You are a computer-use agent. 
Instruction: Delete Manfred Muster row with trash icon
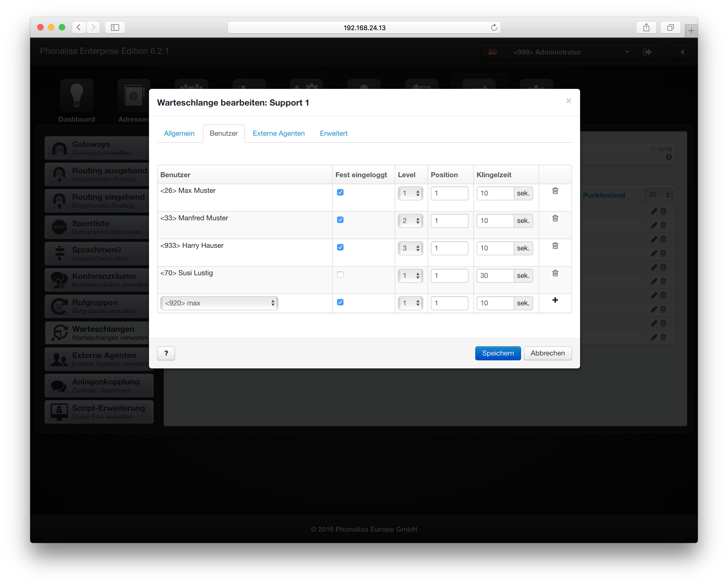coord(555,218)
